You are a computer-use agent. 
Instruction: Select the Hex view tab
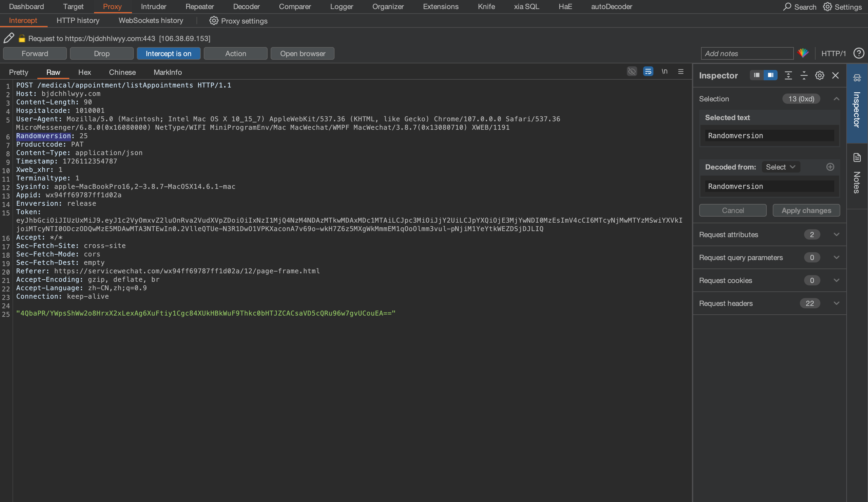(x=84, y=72)
